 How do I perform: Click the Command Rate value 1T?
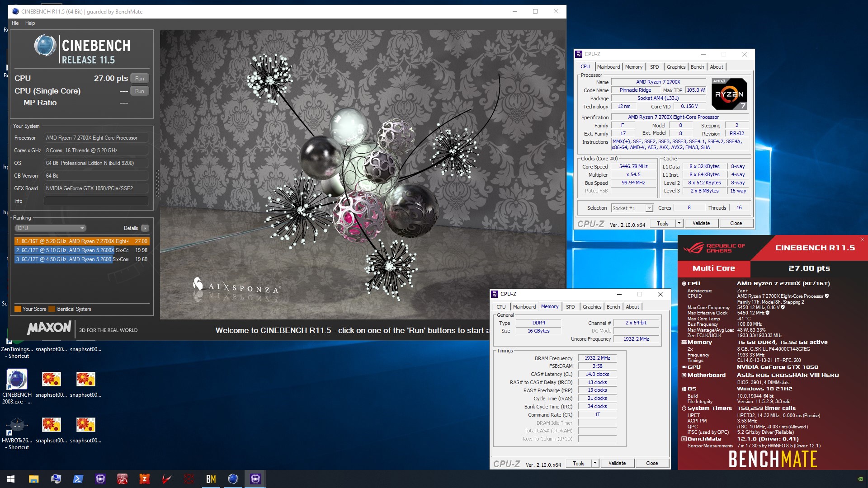point(597,414)
